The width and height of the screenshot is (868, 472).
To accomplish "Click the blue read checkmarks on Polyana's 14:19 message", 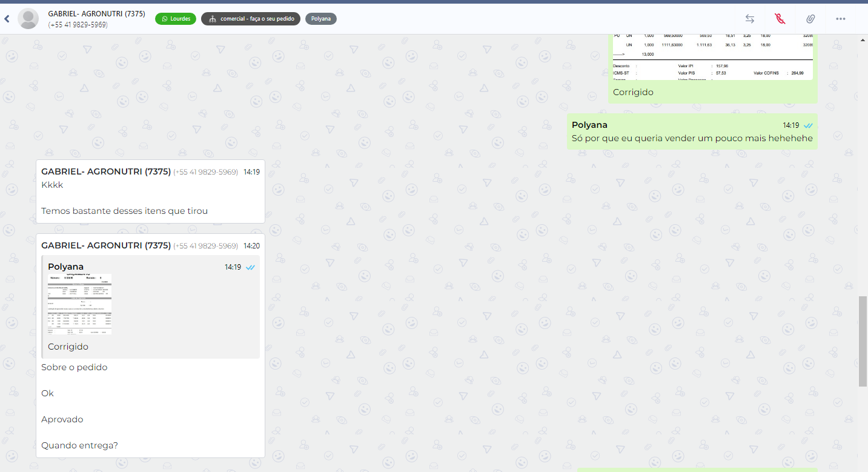I will coord(808,125).
